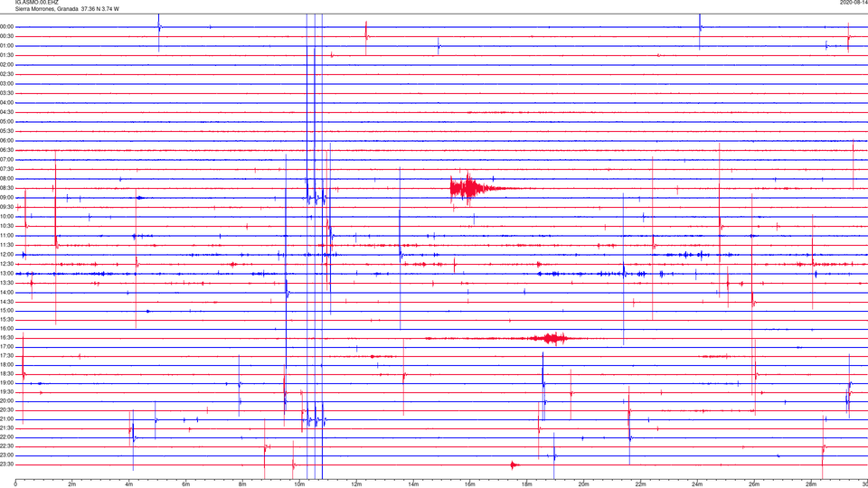Image resolution: width=868 pixels, height=488 pixels.
Task: Select the 04:00 trace time label
Action: pyautogui.click(x=7, y=102)
